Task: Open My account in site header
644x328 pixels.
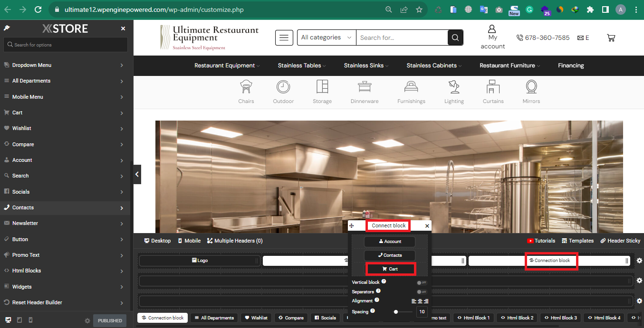Action: coord(492,37)
